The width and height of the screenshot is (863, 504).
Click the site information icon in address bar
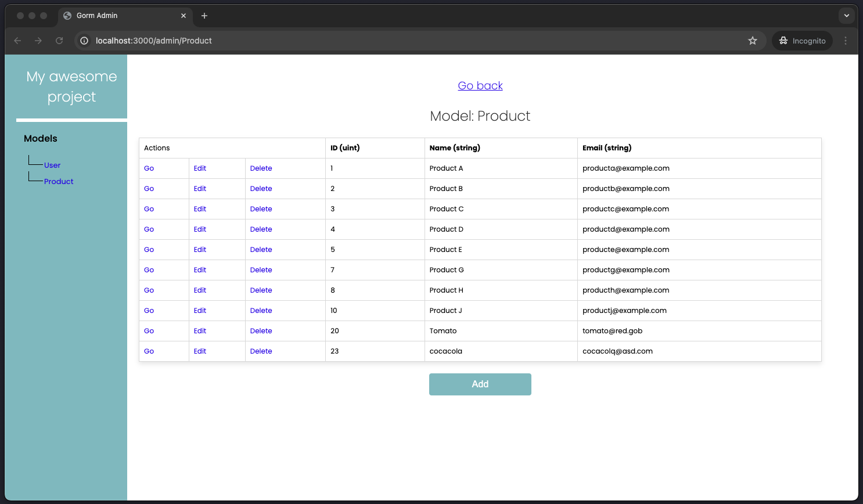click(x=84, y=41)
